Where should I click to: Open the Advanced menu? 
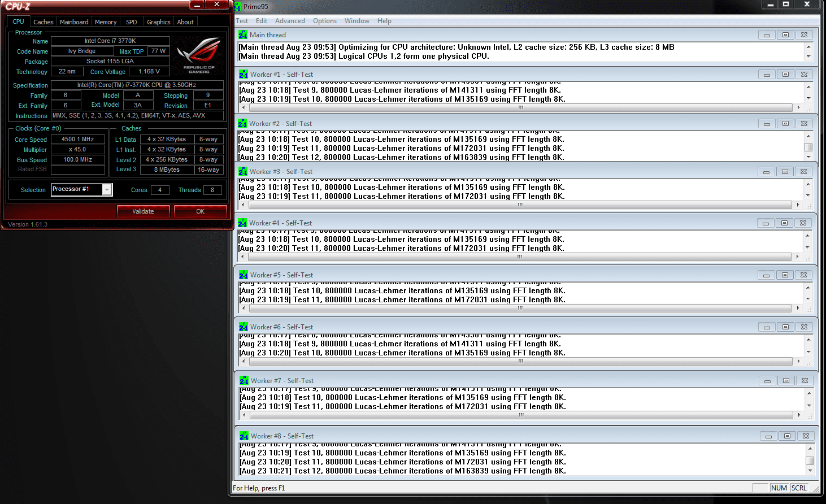click(x=290, y=21)
